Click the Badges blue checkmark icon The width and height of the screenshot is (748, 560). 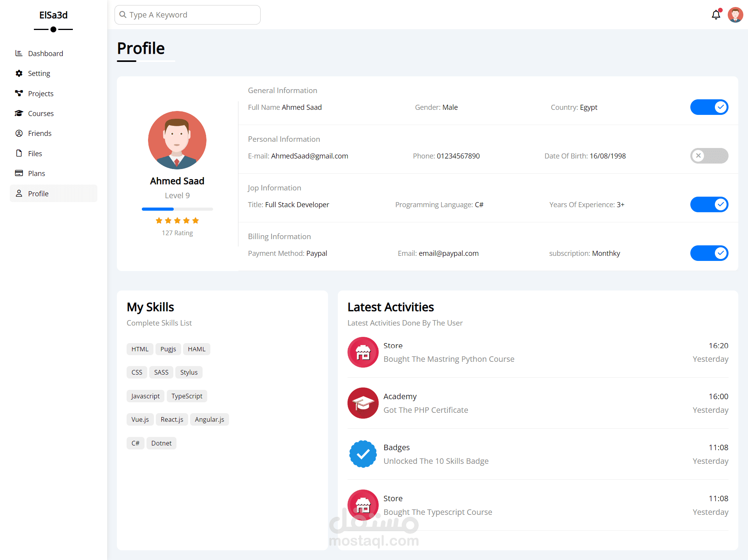click(x=363, y=454)
